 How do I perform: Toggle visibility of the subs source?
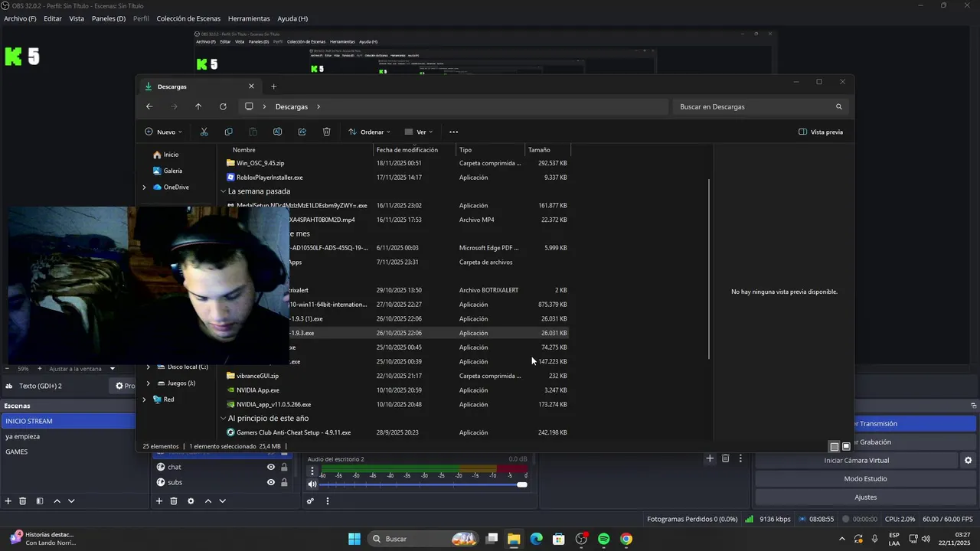coord(270,482)
